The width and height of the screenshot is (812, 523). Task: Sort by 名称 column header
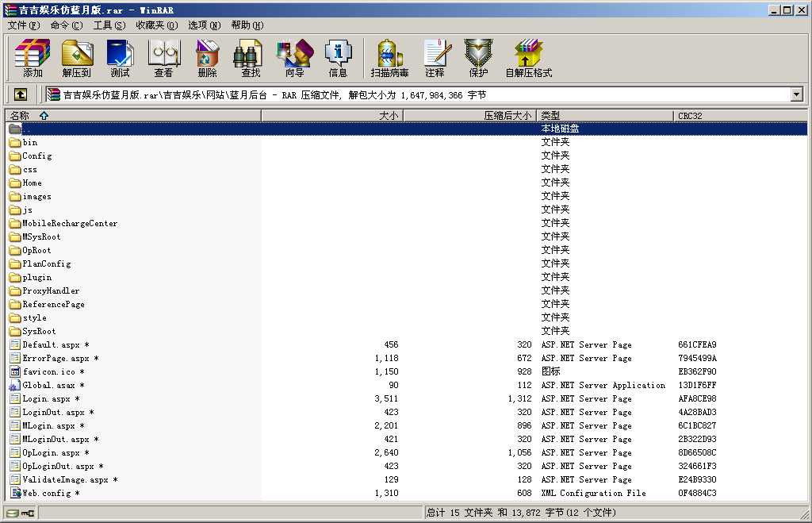tap(133, 116)
